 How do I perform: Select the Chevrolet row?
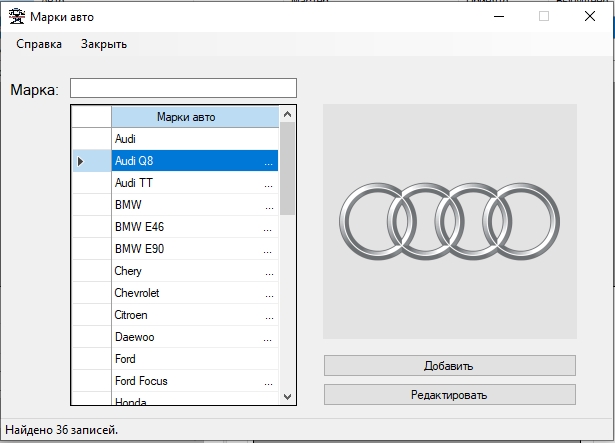click(195, 293)
